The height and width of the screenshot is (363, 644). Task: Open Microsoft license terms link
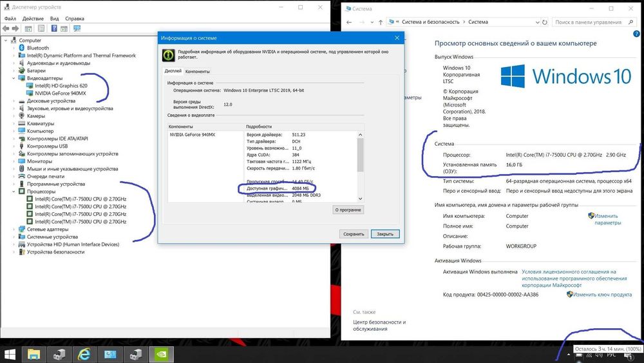click(574, 279)
